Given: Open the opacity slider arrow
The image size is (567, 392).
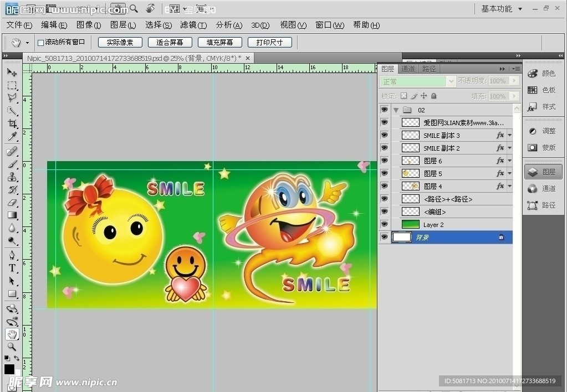Looking at the screenshot, I should (514, 81).
